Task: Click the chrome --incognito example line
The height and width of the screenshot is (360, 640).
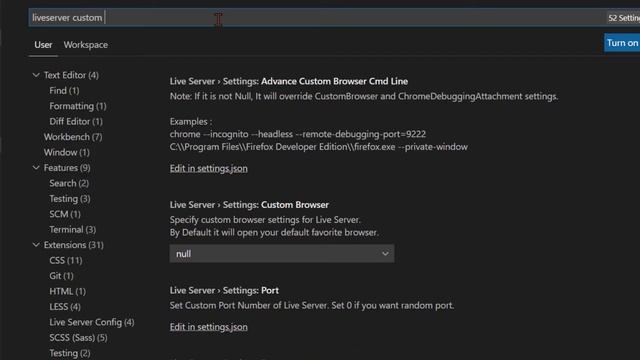Action: click(x=298, y=134)
